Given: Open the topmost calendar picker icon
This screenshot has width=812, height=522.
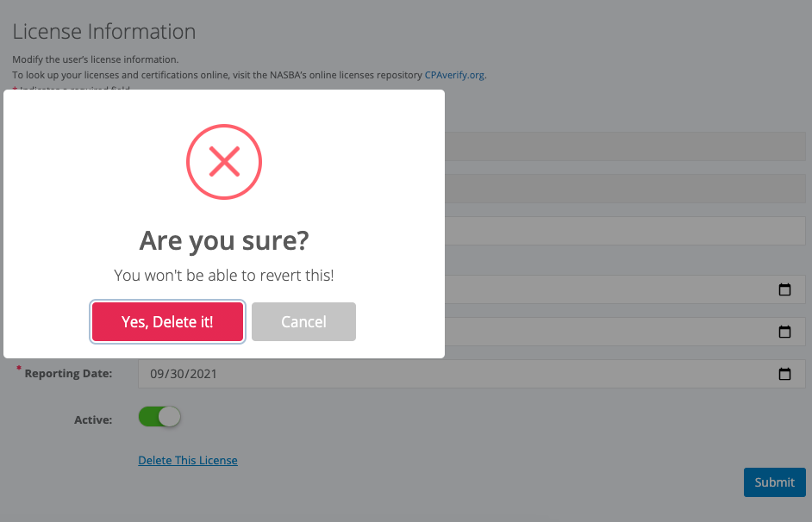Looking at the screenshot, I should [x=784, y=289].
